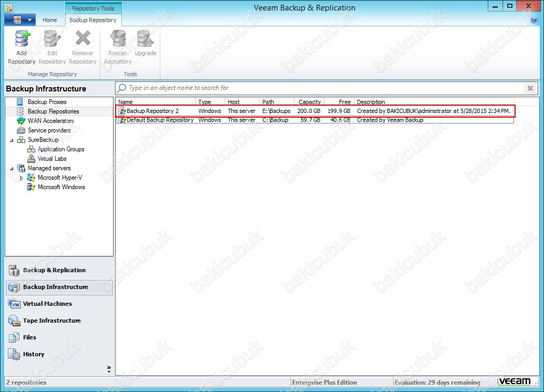Sort the list by Name column
544x392 pixels.
pyautogui.click(x=156, y=102)
